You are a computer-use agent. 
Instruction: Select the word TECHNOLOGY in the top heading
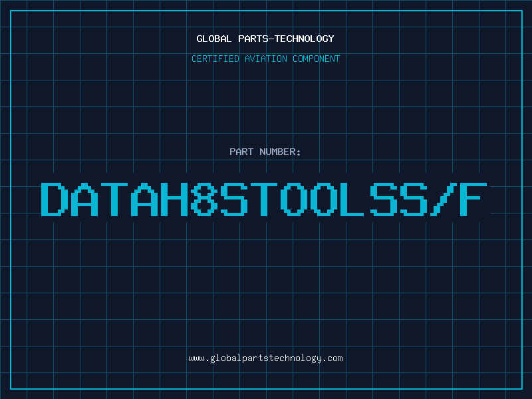(307, 39)
